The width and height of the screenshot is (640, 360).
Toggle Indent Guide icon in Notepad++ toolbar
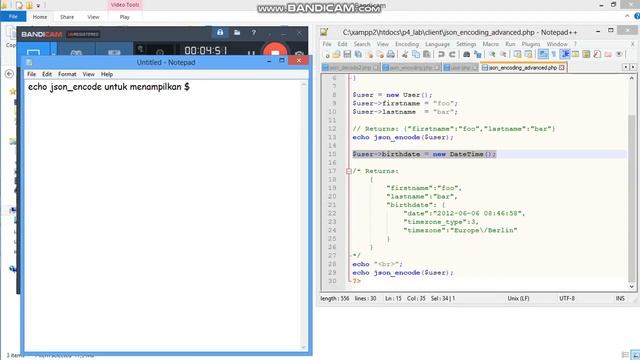coord(565,54)
